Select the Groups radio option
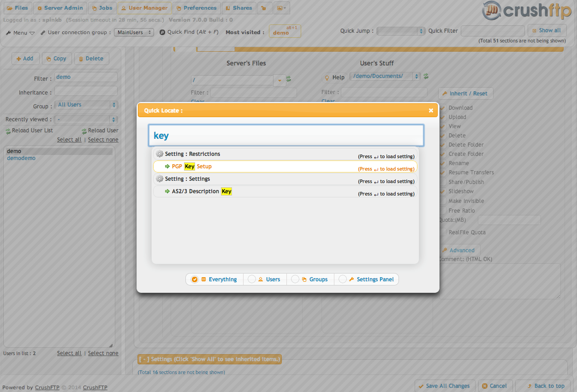Viewport: 577px width, 392px height. pos(295,279)
